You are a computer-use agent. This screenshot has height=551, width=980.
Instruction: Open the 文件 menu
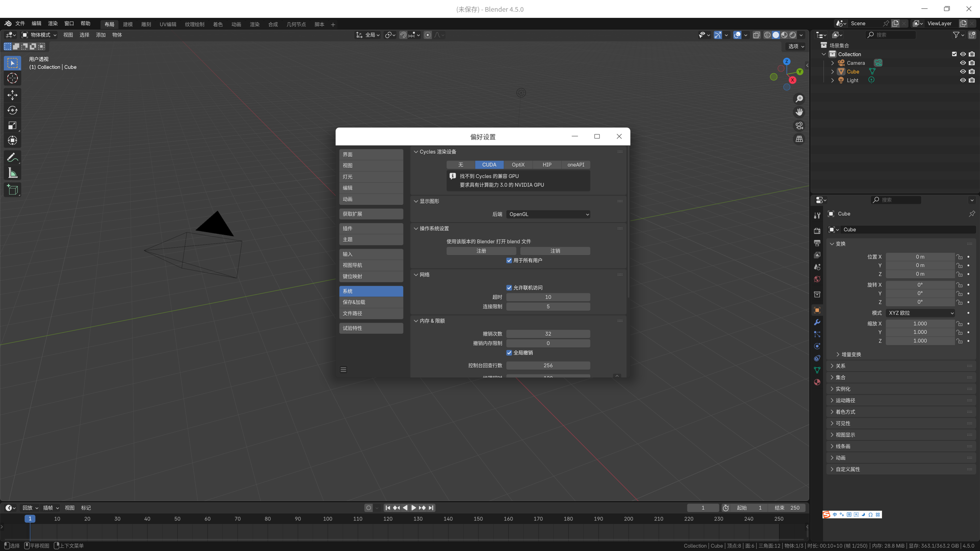20,23
